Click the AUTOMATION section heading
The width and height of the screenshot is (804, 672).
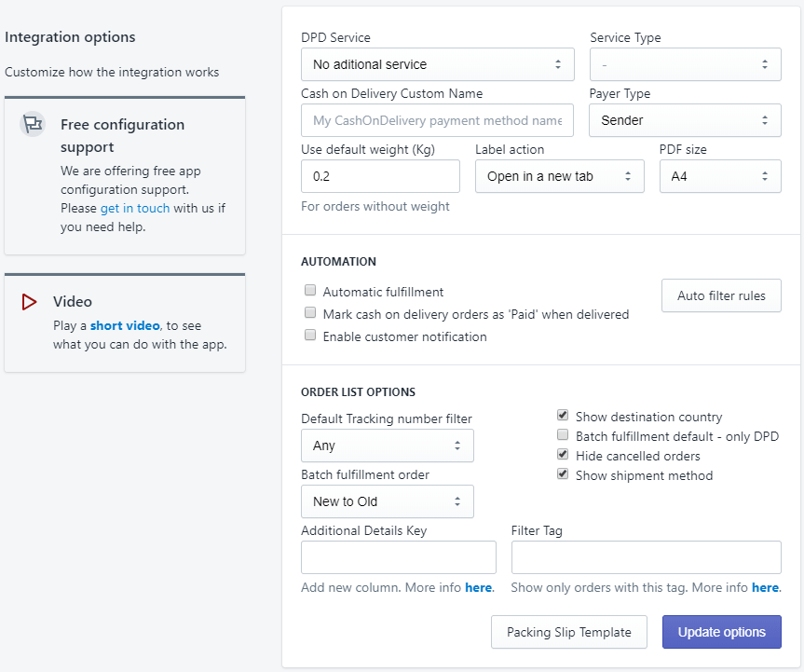click(x=338, y=262)
